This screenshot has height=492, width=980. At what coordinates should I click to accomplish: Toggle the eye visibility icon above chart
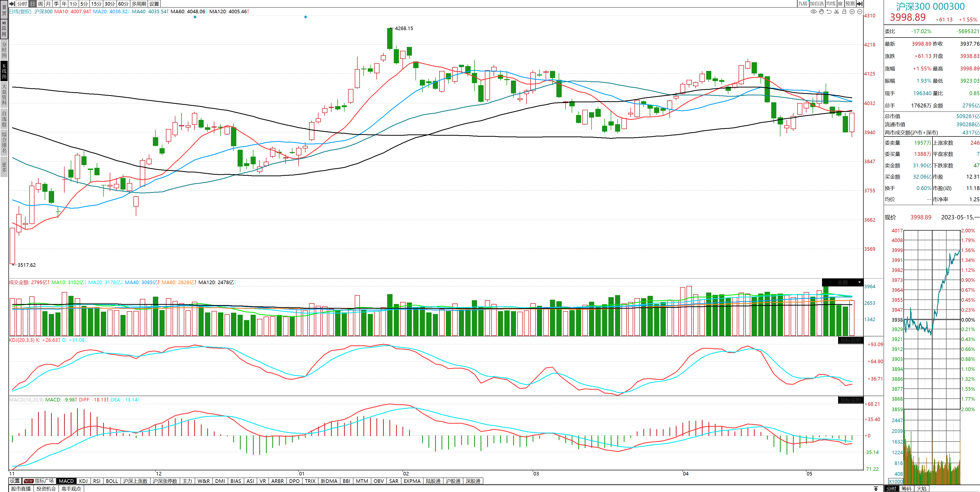813,12
